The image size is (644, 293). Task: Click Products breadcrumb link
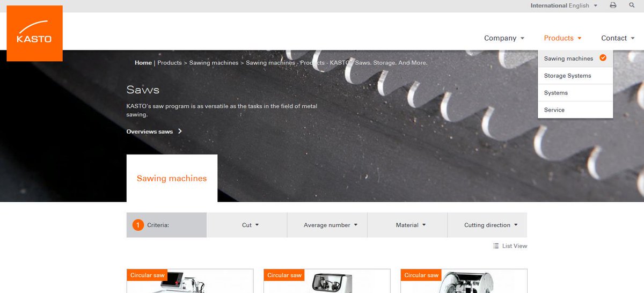coord(170,63)
